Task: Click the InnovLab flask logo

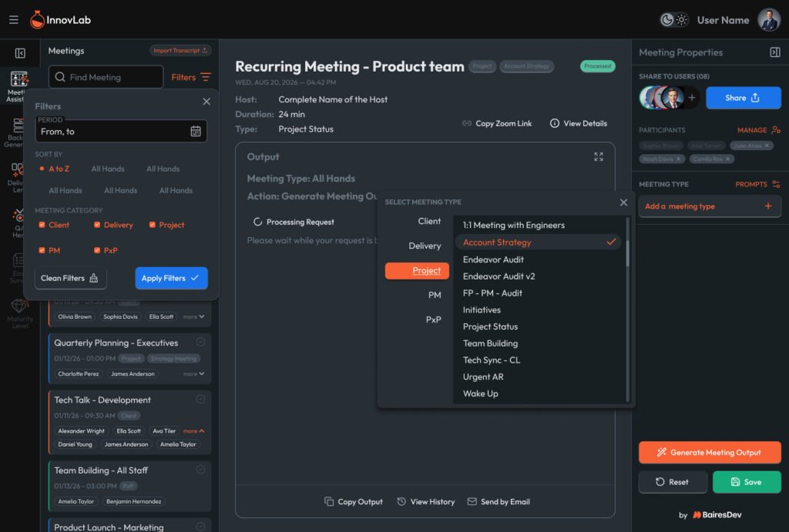Action: [x=37, y=19]
